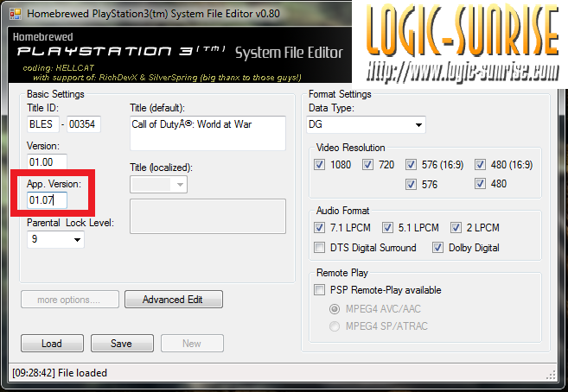Screen dimensions: 568x392
Task: Expand the Parental Lock Level dropdown
Action: click(55, 239)
